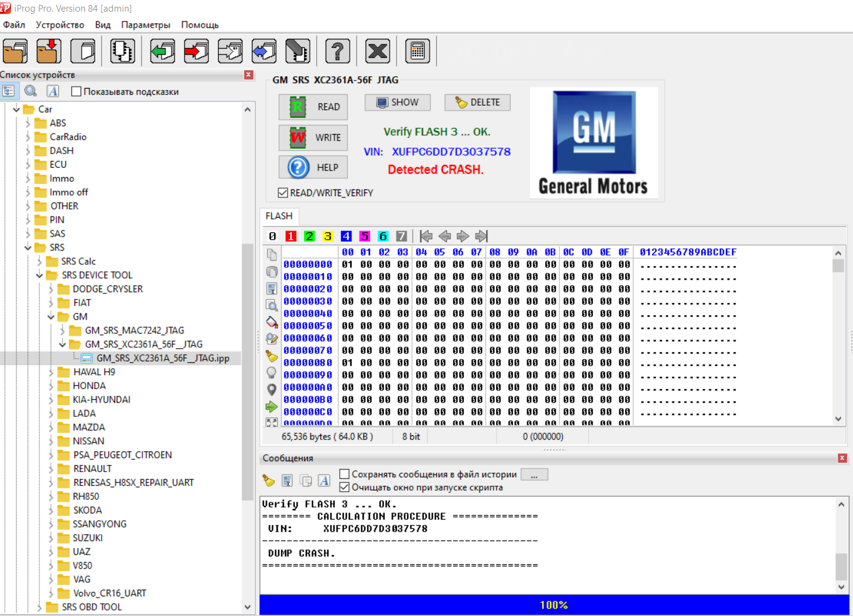Click the font 'A' icon in device list
Viewport: 853px width, 616px height.
[x=53, y=91]
